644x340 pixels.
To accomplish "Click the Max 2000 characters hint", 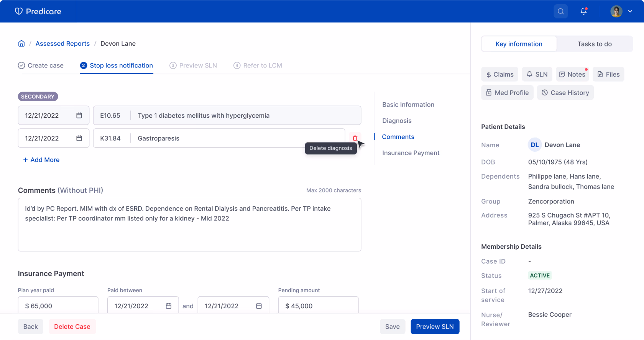I will click(333, 191).
